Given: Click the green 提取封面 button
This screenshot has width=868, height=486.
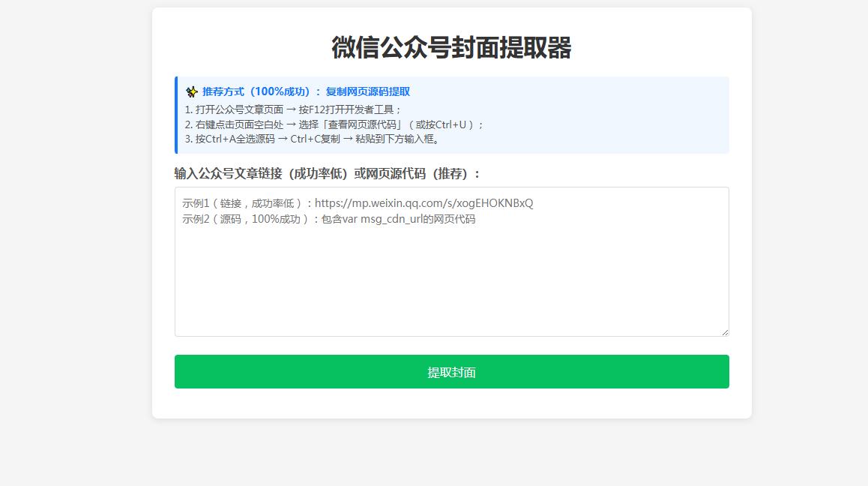Looking at the screenshot, I should pyautogui.click(x=451, y=372).
